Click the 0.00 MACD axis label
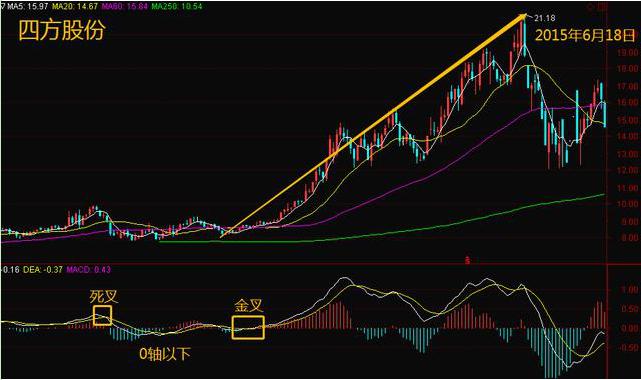 tap(630, 328)
